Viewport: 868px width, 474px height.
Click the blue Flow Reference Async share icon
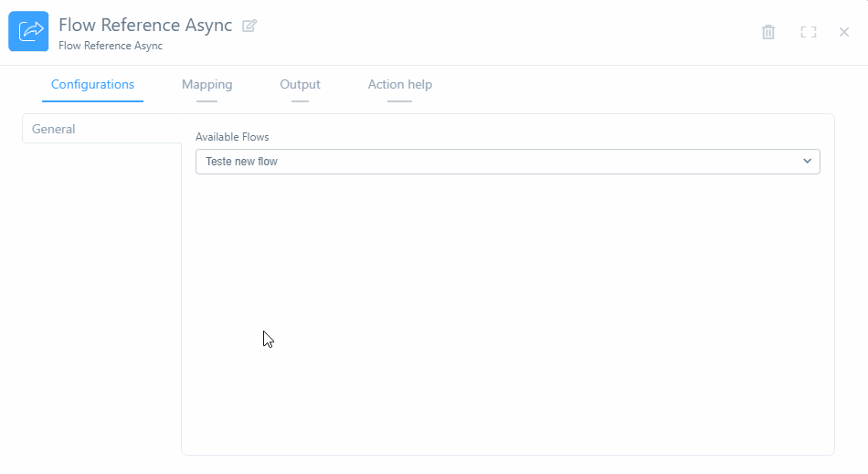click(29, 32)
